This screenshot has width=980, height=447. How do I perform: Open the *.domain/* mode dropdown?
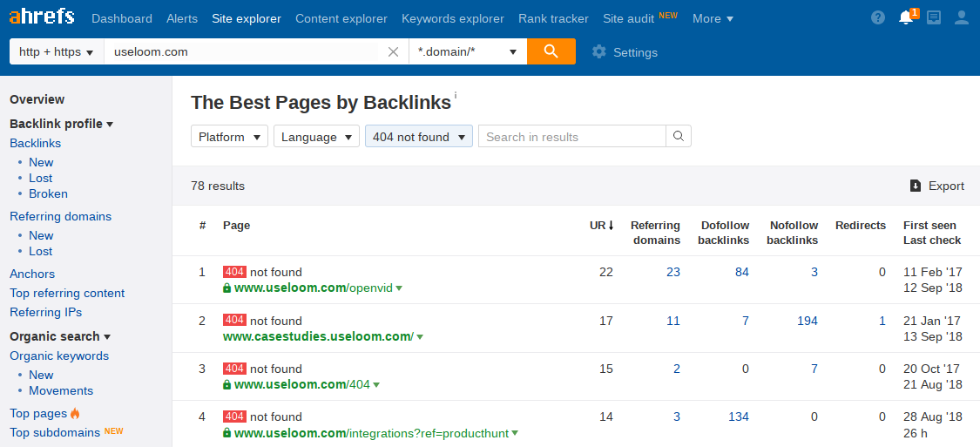pos(468,52)
